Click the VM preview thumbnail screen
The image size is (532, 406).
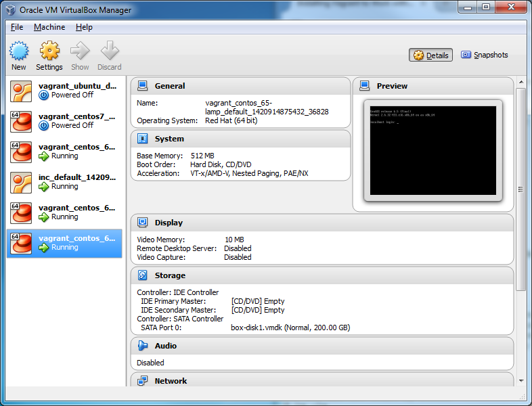433,150
